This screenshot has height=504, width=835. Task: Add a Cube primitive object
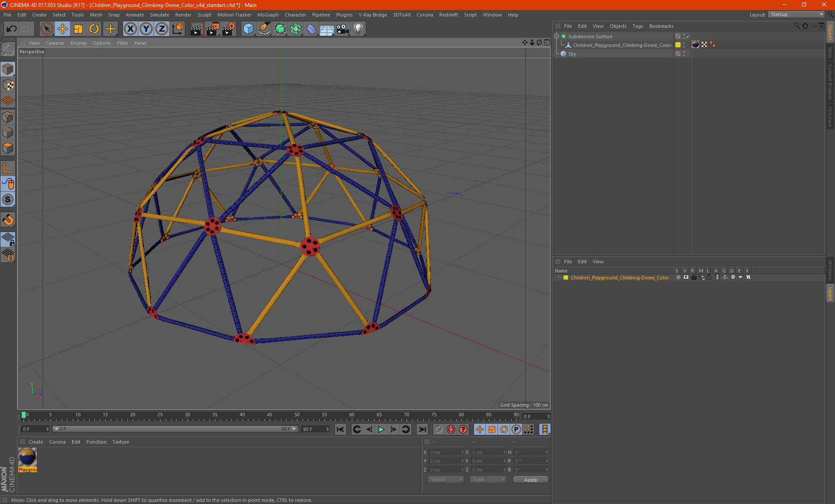[x=248, y=29]
